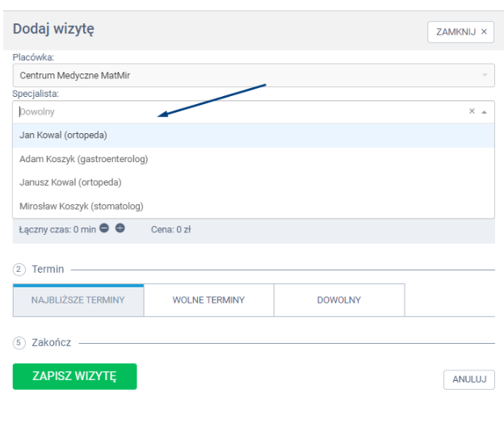The image size is (504, 439).
Task: Close the dialog with the Zamknij button
Action: pyautogui.click(x=461, y=31)
